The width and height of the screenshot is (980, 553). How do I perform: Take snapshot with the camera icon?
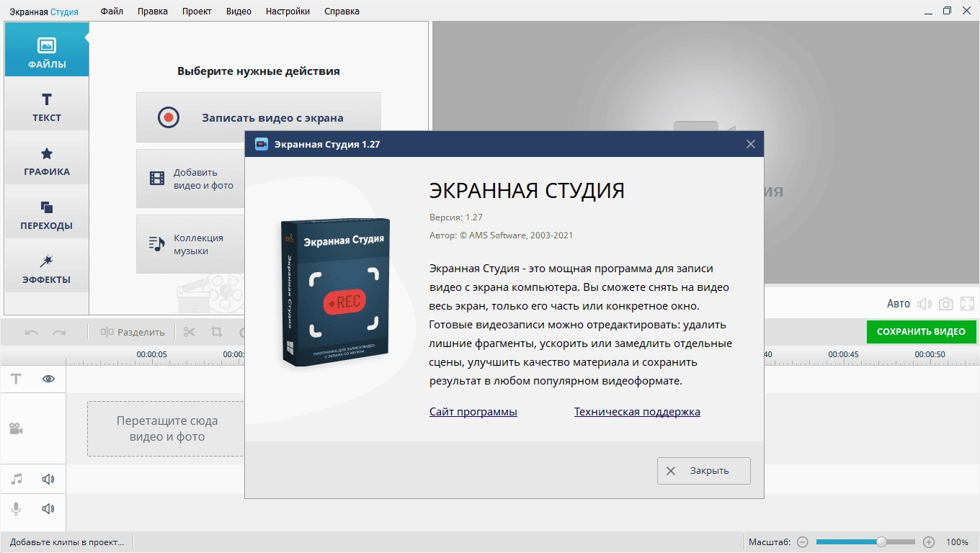click(x=946, y=304)
